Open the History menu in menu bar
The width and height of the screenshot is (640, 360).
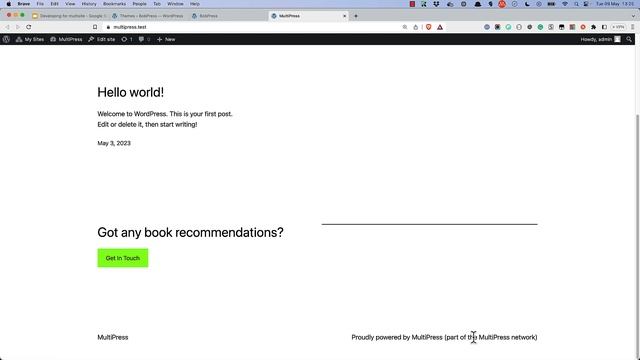tap(89, 4)
